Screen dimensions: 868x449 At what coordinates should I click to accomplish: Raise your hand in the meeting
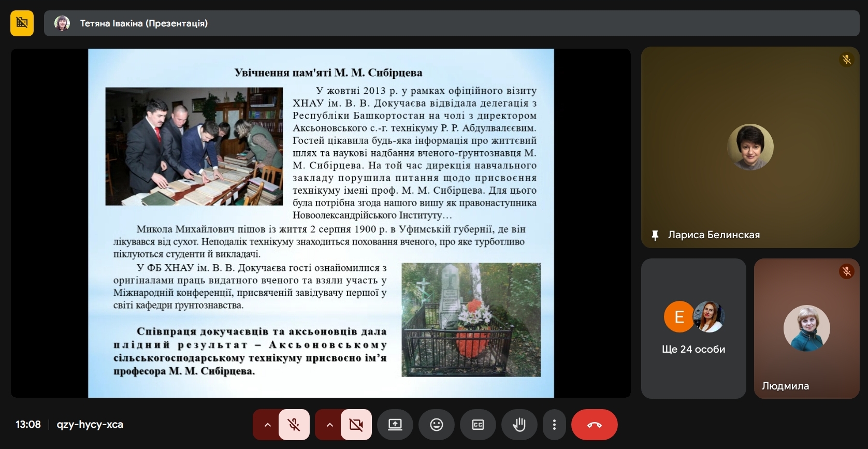519,425
